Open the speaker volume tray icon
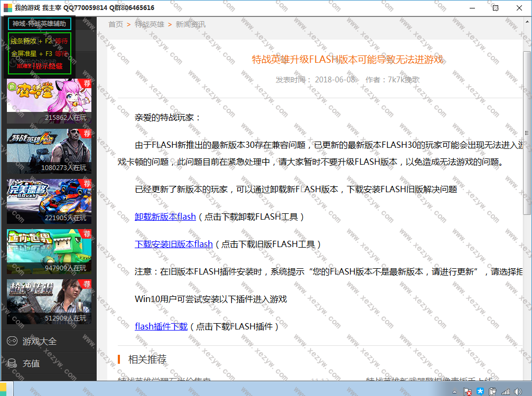532x396 pixels. point(517,391)
